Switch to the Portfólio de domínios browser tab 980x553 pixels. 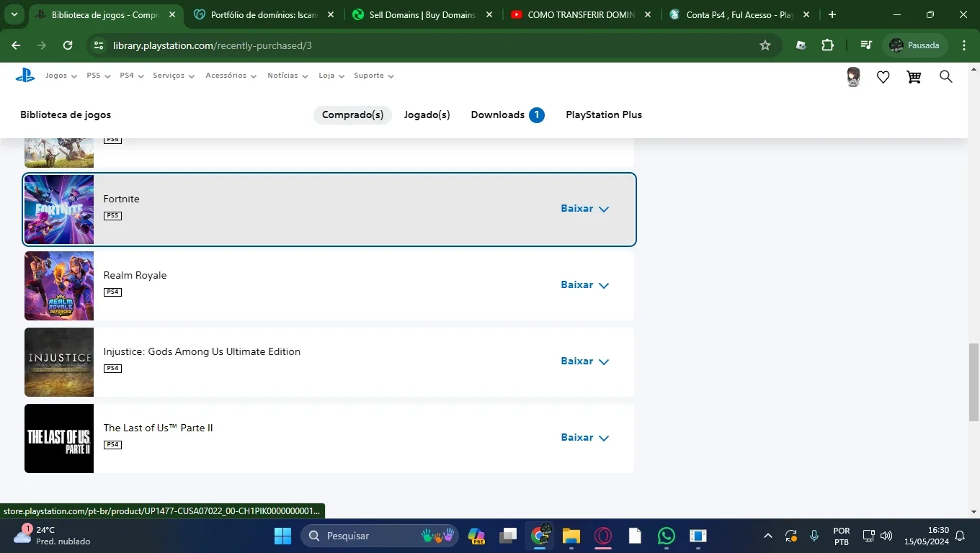[263, 14]
